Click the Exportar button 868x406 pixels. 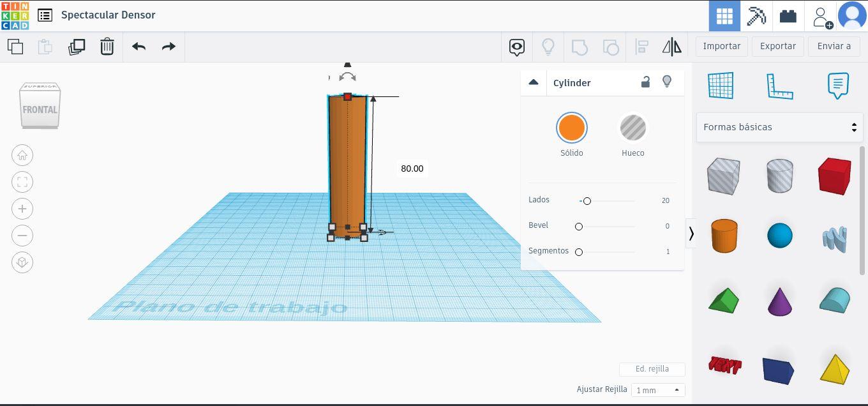coord(778,46)
